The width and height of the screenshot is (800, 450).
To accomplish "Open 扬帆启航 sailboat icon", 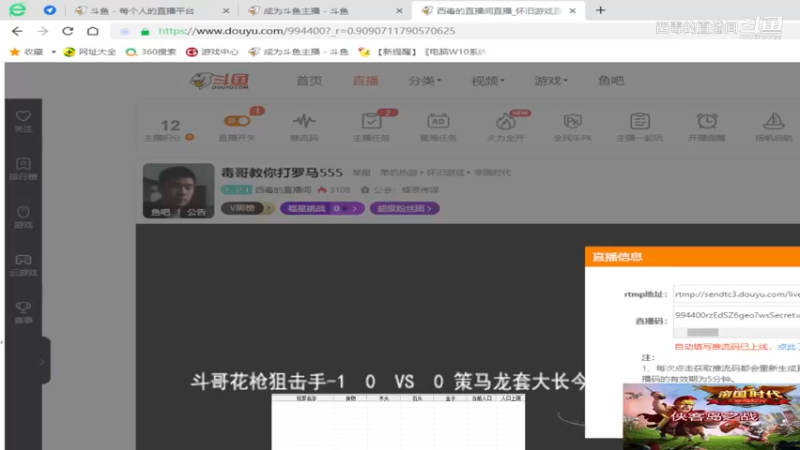I will point(773,127).
